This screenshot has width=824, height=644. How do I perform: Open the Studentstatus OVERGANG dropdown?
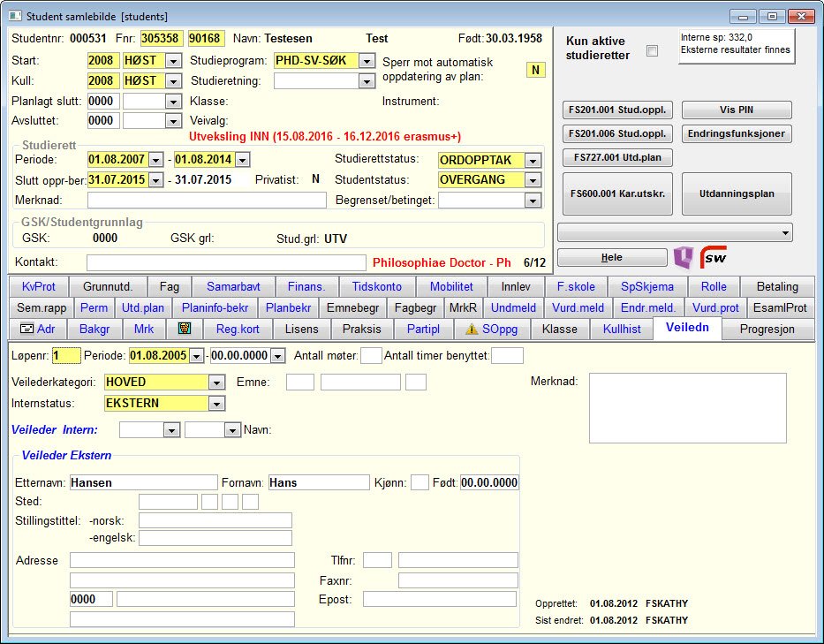point(533,180)
